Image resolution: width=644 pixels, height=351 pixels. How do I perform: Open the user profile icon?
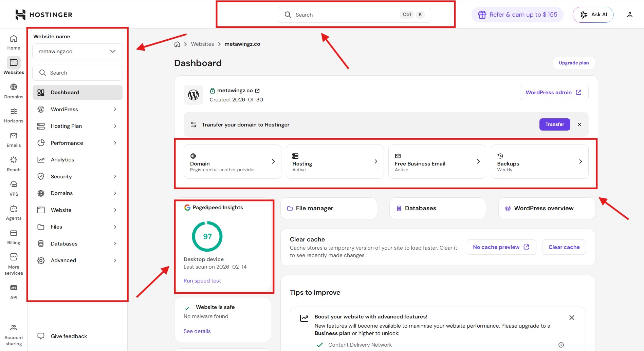pyautogui.click(x=629, y=15)
